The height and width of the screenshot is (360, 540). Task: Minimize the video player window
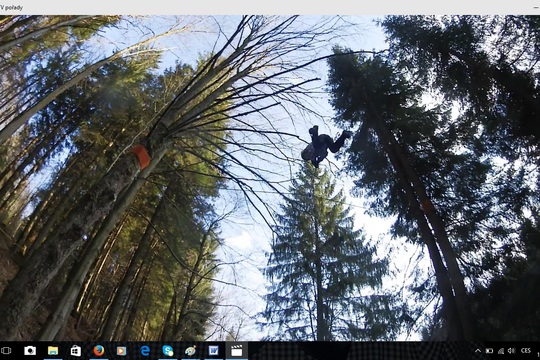(535, 7)
